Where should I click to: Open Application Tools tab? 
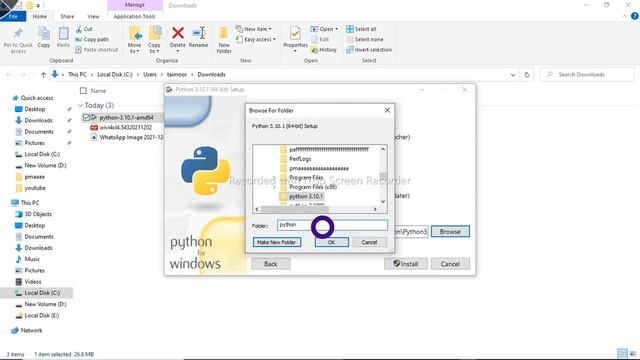click(135, 16)
